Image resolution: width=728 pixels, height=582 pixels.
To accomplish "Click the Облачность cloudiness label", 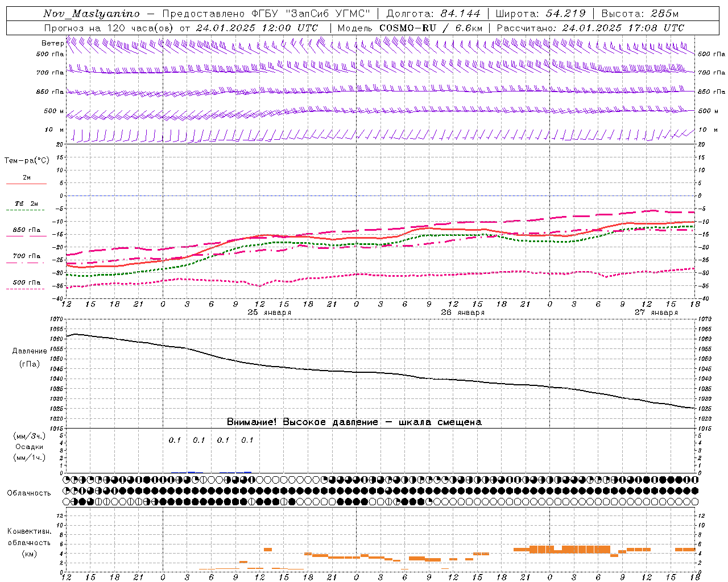I will [x=29, y=493].
